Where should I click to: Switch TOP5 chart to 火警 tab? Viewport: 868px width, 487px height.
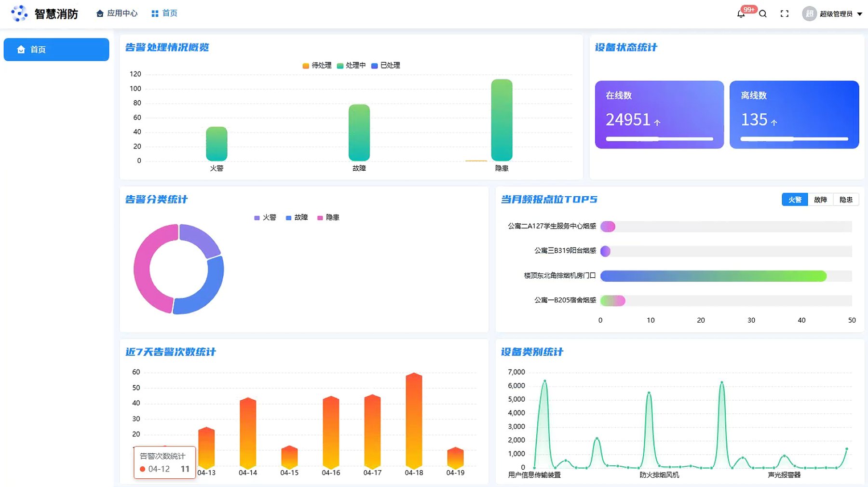click(x=795, y=200)
